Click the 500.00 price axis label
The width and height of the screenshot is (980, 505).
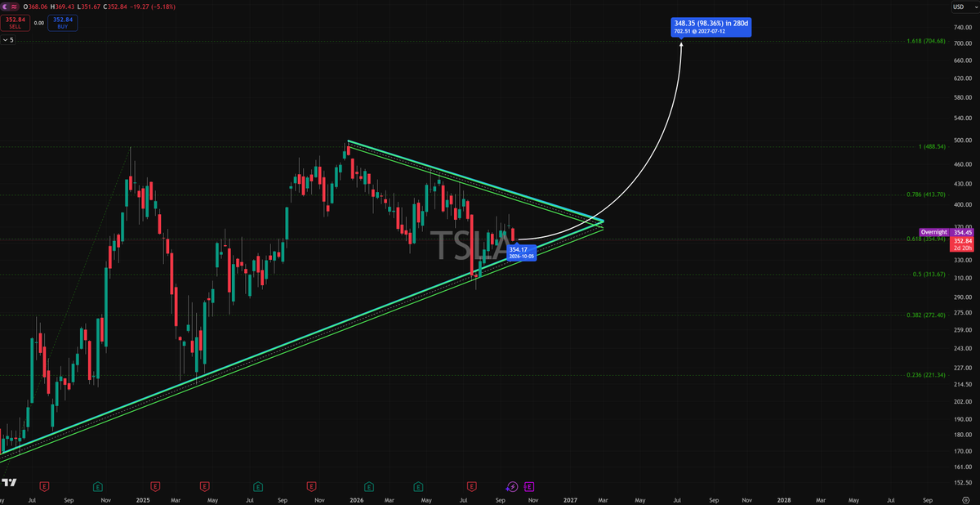click(962, 140)
